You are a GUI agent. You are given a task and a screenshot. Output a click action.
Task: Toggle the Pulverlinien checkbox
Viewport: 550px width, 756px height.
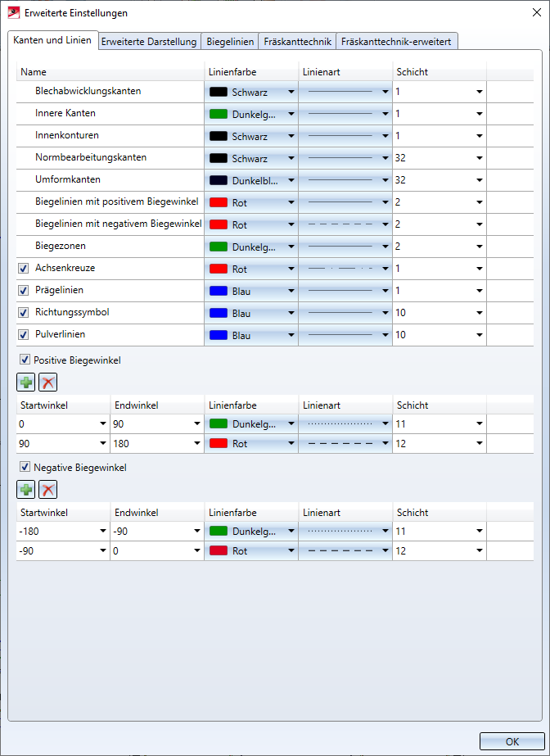click(23, 335)
